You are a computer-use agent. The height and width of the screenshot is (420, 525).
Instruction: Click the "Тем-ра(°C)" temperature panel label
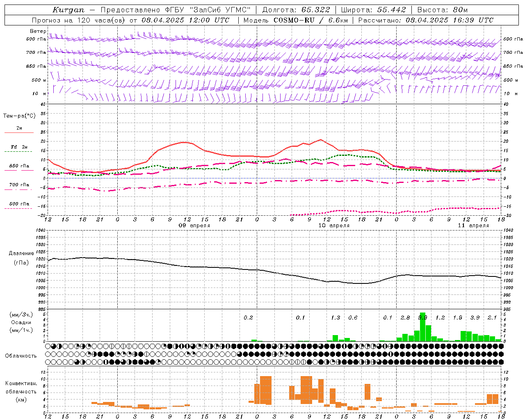coord(19,116)
